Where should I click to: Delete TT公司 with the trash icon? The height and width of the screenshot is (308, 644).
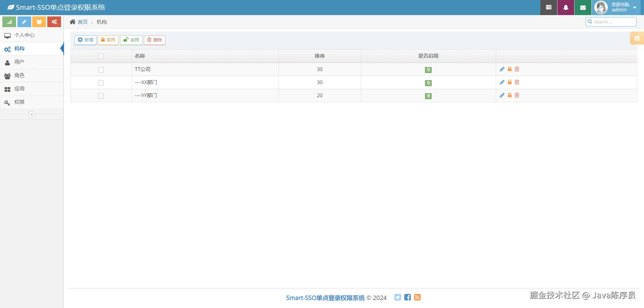tap(517, 69)
